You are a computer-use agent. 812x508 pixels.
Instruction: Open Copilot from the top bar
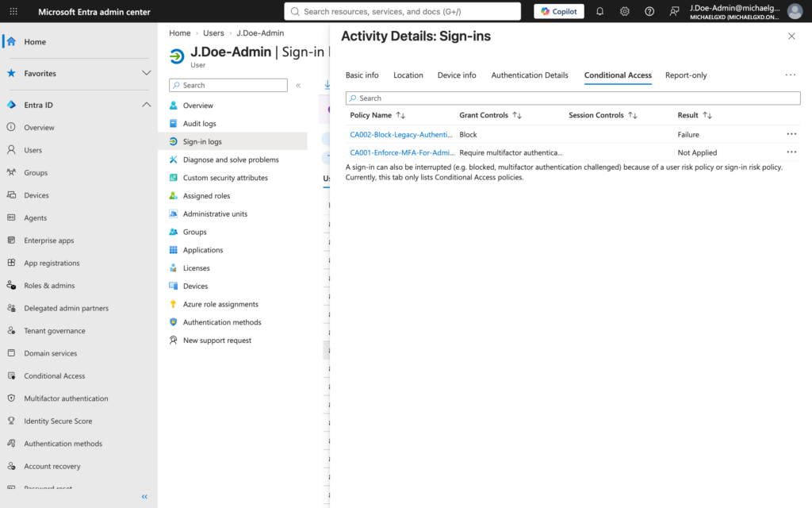pos(559,11)
